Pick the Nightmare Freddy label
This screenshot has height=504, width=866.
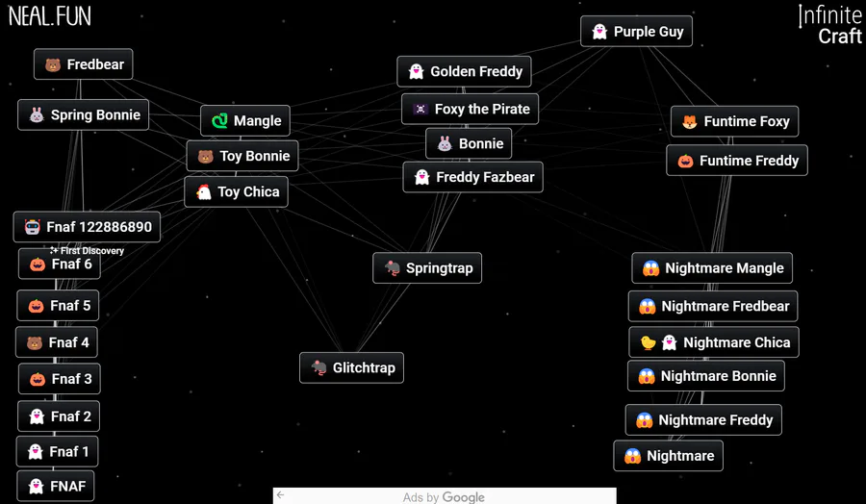715,420
